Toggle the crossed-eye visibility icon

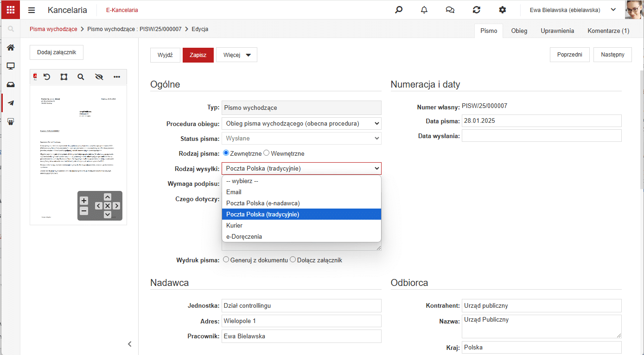click(99, 77)
